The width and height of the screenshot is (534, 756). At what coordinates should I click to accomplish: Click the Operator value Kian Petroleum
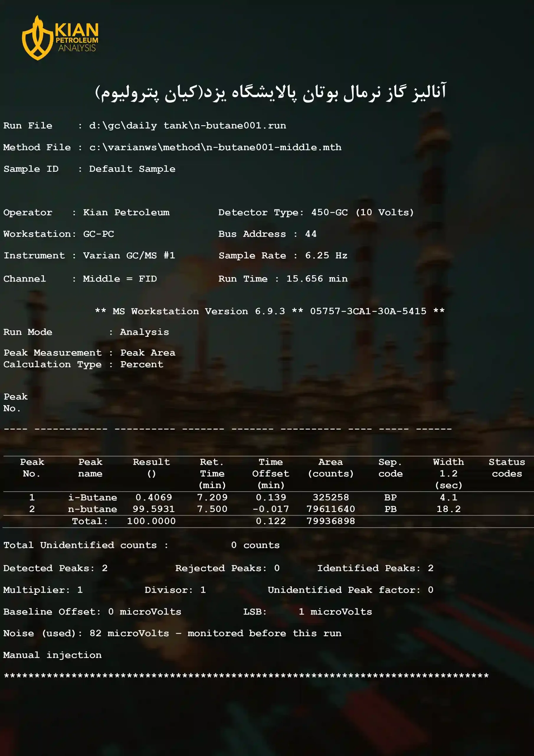tap(126, 212)
